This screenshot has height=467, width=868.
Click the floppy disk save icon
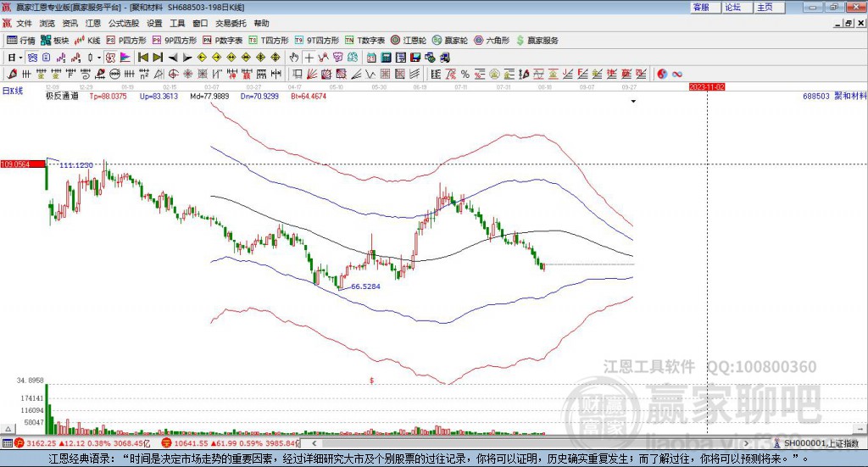tap(415, 58)
